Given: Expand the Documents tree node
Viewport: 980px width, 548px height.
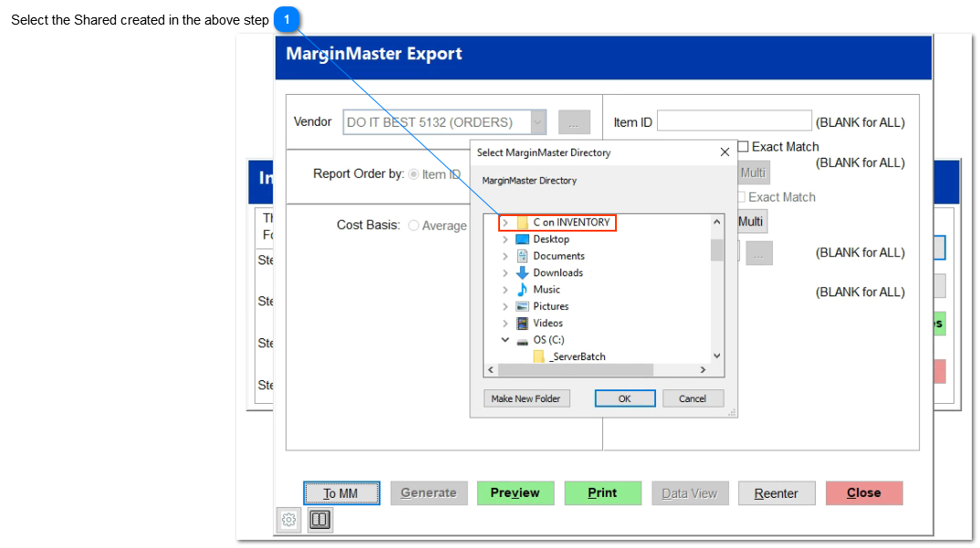Looking at the screenshot, I should tap(505, 256).
